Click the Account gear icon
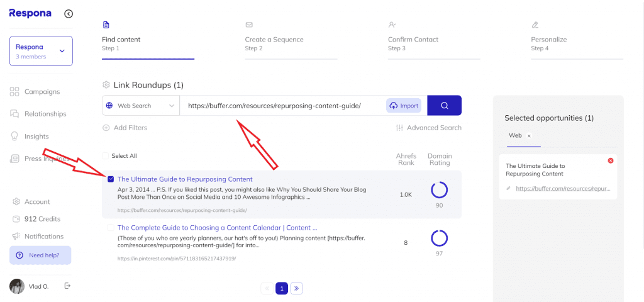 click(16, 202)
